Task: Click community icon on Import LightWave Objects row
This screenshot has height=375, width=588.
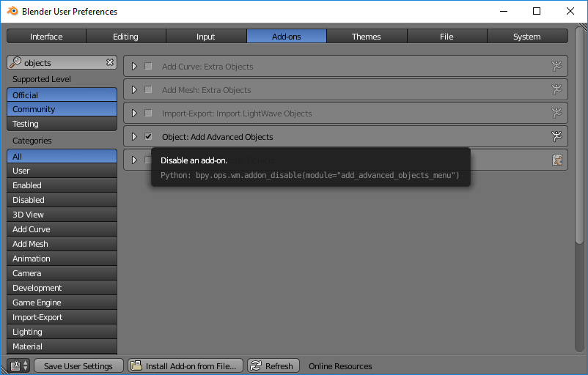Action: click(x=557, y=113)
